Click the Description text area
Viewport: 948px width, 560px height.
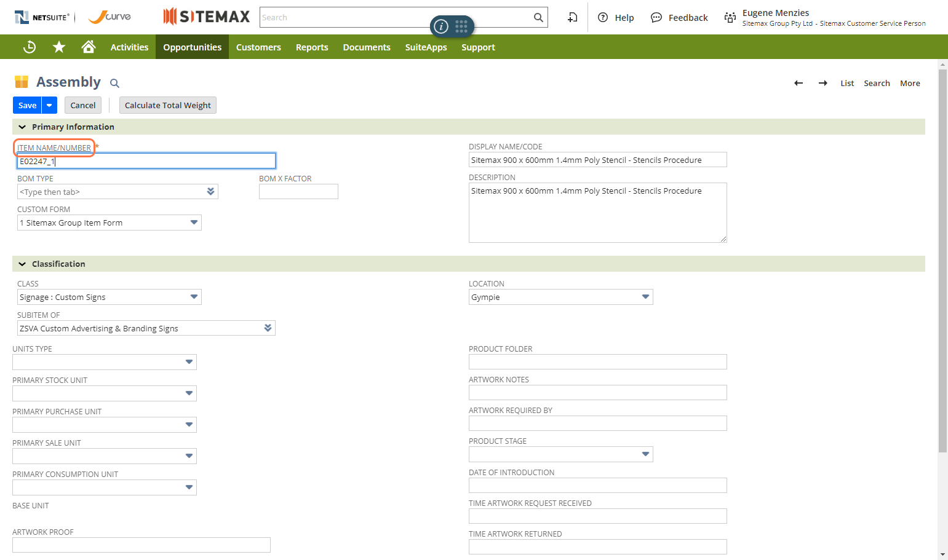coord(598,213)
